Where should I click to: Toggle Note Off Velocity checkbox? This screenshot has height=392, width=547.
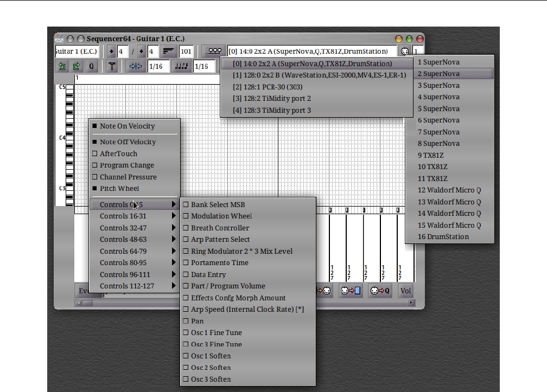pyautogui.click(x=95, y=142)
